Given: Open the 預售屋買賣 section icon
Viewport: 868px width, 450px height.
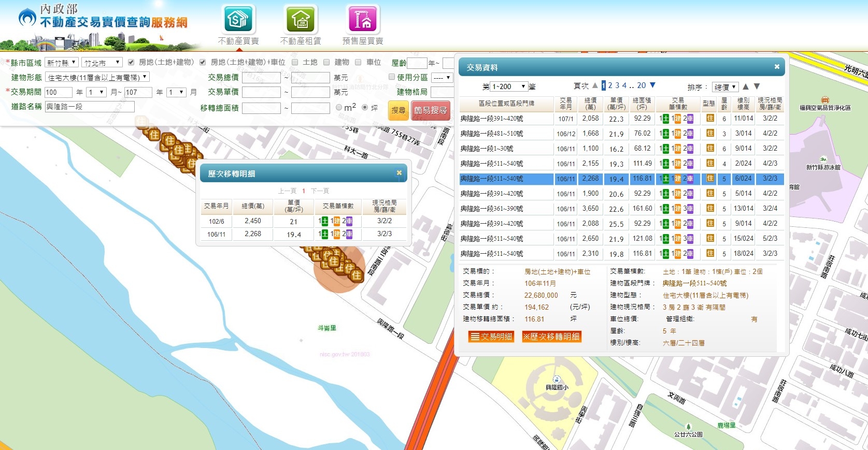Looking at the screenshot, I should pyautogui.click(x=363, y=20).
